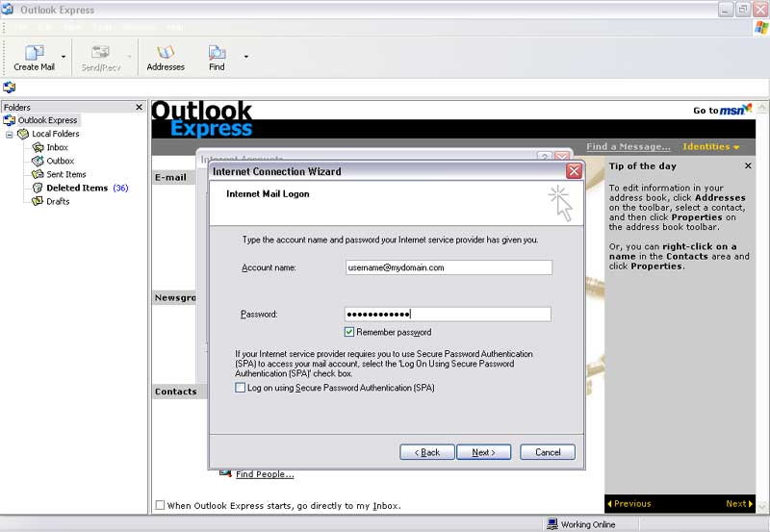Show Next tip of the day

tap(739, 504)
